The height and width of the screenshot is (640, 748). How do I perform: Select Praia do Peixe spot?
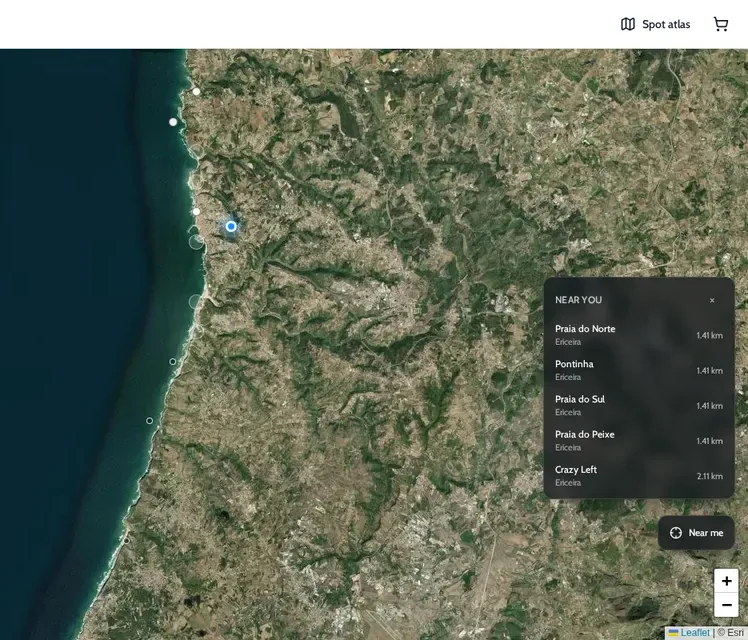[x=639, y=441]
